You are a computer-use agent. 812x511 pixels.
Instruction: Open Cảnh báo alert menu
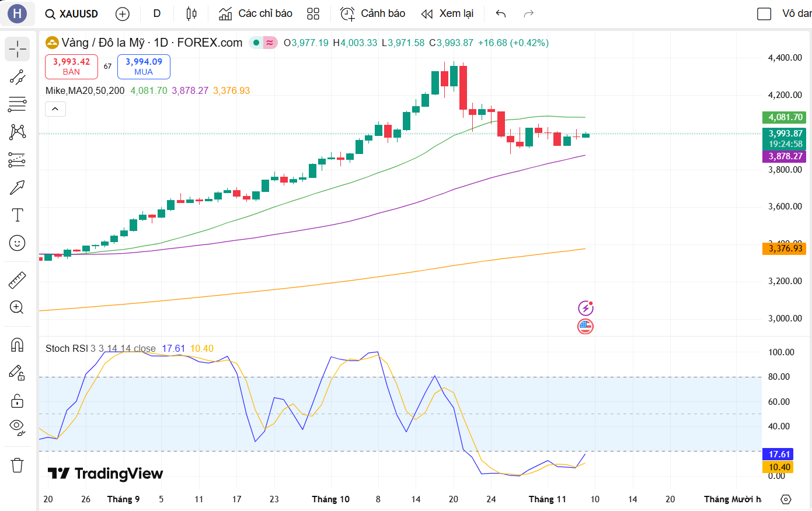click(372, 13)
